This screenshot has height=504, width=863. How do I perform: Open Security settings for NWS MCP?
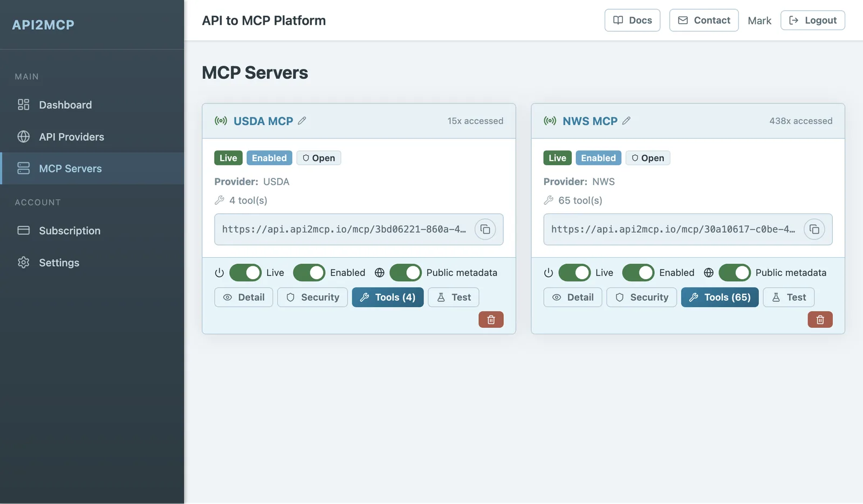pos(641,298)
